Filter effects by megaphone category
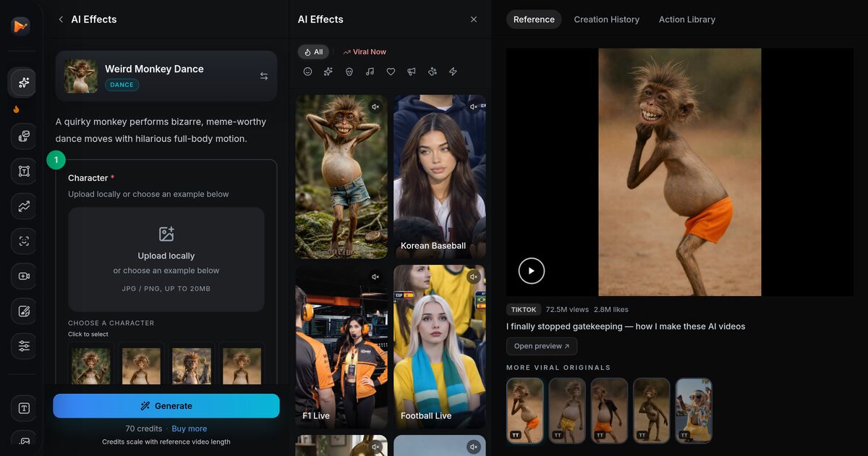 click(412, 72)
